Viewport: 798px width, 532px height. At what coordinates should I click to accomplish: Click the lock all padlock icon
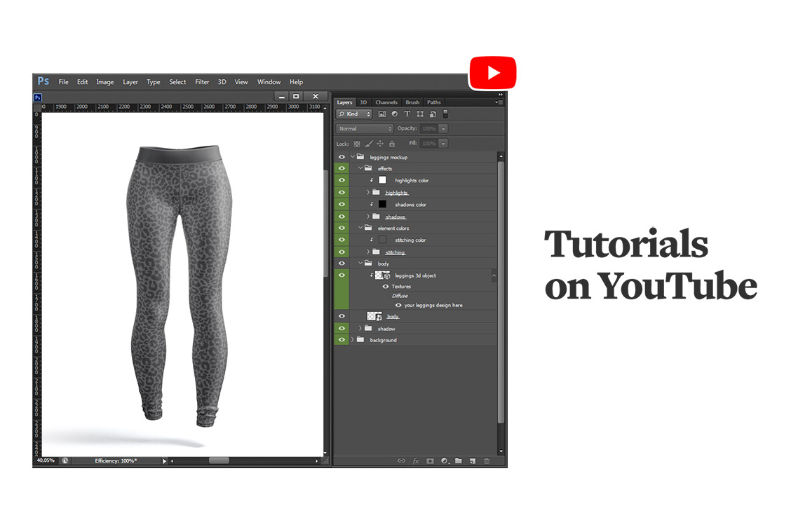pyautogui.click(x=392, y=144)
